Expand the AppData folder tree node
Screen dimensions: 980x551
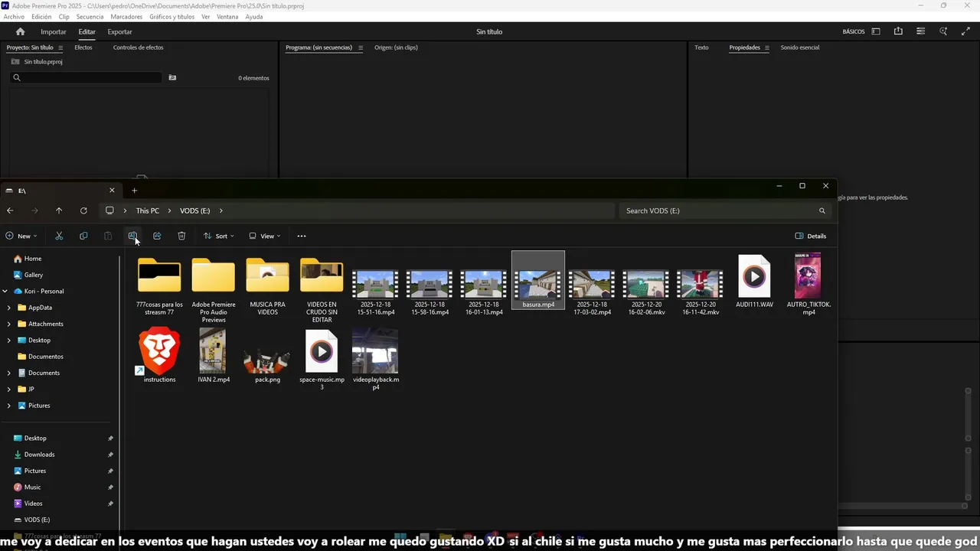[9, 308]
